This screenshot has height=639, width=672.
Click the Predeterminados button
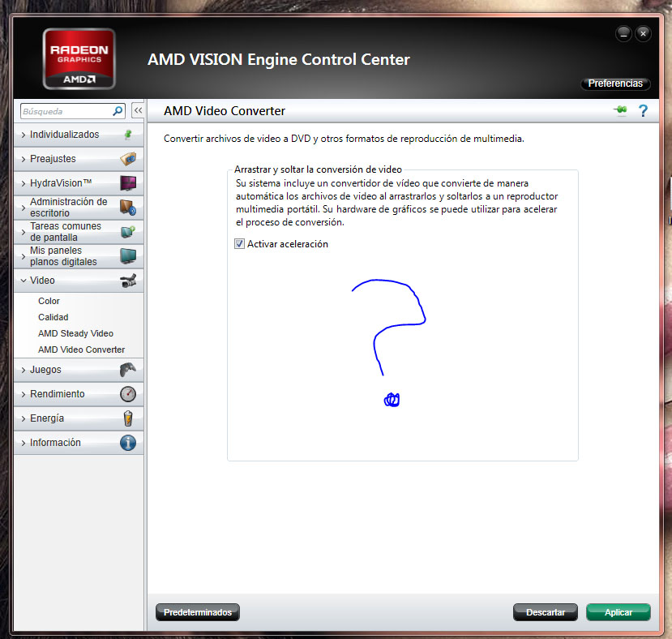pyautogui.click(x=198, y=612)
